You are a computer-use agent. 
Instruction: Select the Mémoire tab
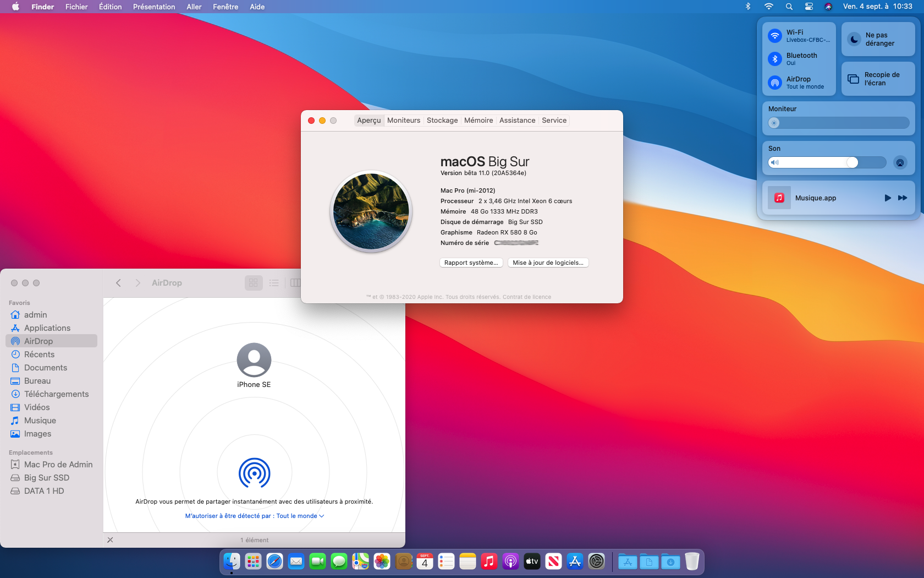[479, 120]
